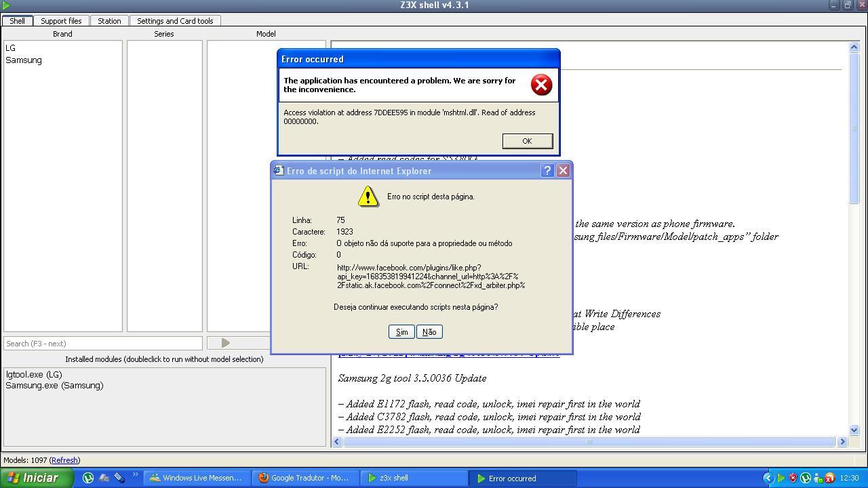Click the yellow warning icon in script error dialog
This screenshot has width=868, height=488.
tap(368, 197)
